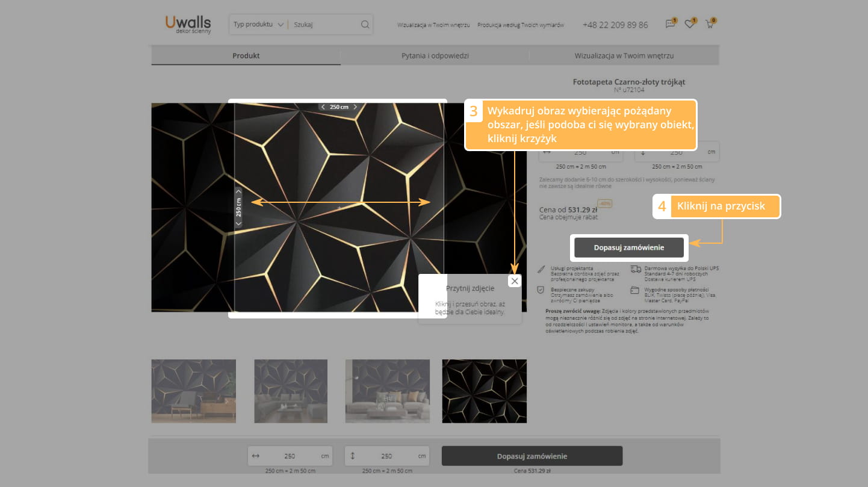This screenshot has height=487, width=868.
Task: Click down arrow of crop height 250 cm
Action: tap(238, 223)
